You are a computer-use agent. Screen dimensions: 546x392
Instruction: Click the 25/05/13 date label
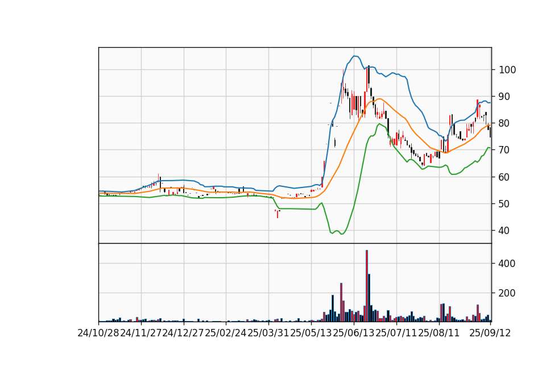(311, 333)
